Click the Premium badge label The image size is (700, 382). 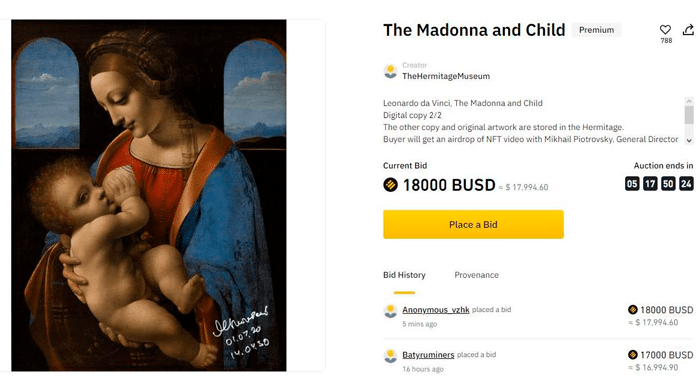pyautogui.click(x=596, y=30)
